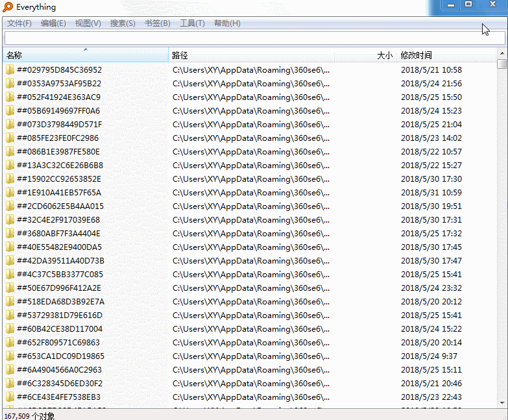Open the 工具(T) menu
Image resolution: width=508 pixels, height=420 pixels.
(x=192, y=23)
